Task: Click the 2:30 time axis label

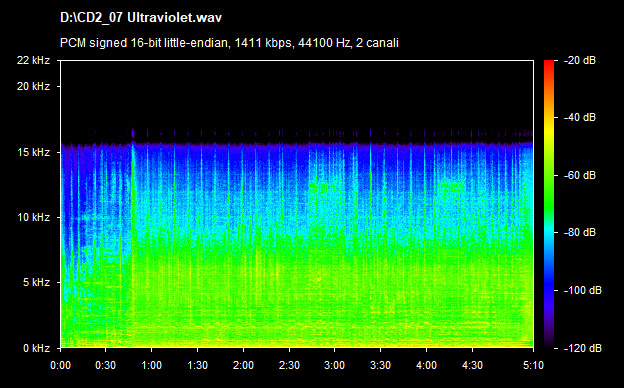Action: click(289, 365)
